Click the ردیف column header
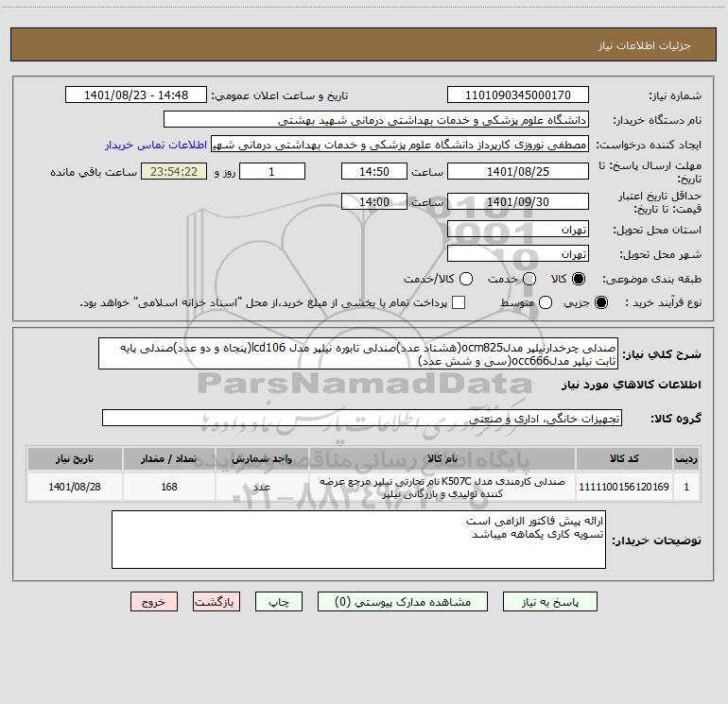Viewport: 728px width, 704px height. pyautogui.click(x=686, y=458)
